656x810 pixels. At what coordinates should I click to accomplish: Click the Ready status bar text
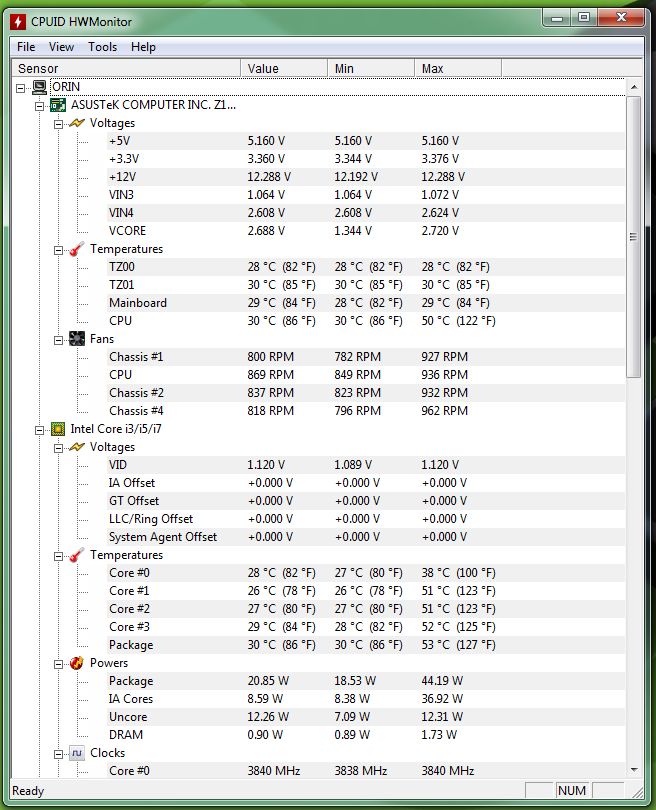tap(28, 791)
